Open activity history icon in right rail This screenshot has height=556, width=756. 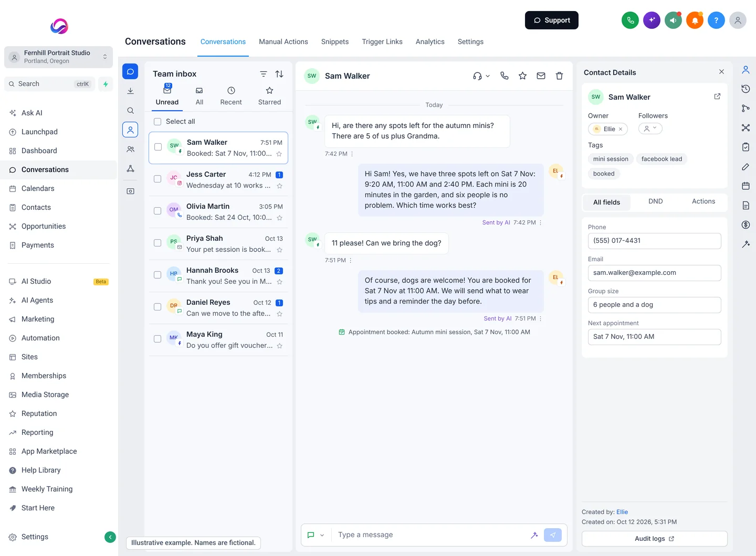(745, 89)
